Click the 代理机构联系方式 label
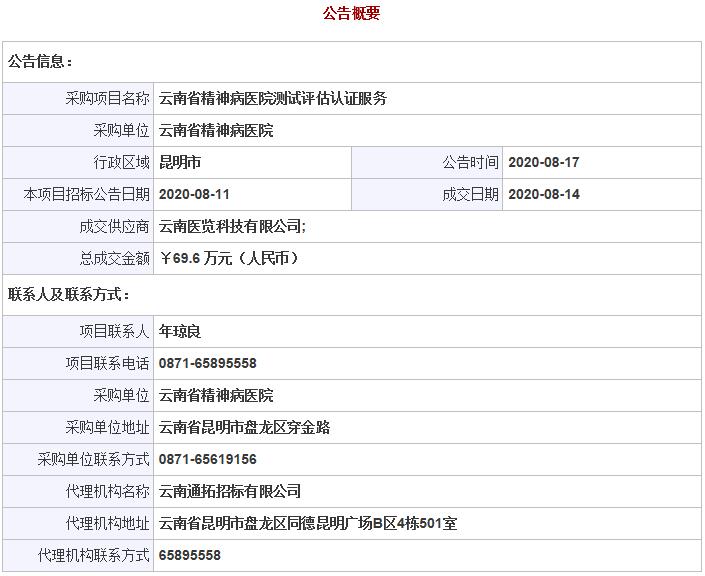The width and height of the screenshot is (705, 576). tap(93, 555)
